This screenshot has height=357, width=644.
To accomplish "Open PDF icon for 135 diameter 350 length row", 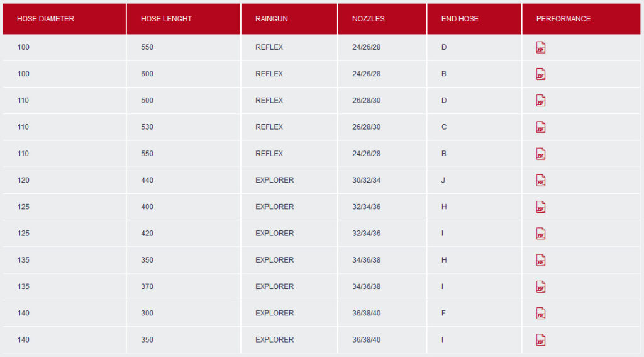I will click(x=540, y=260).
